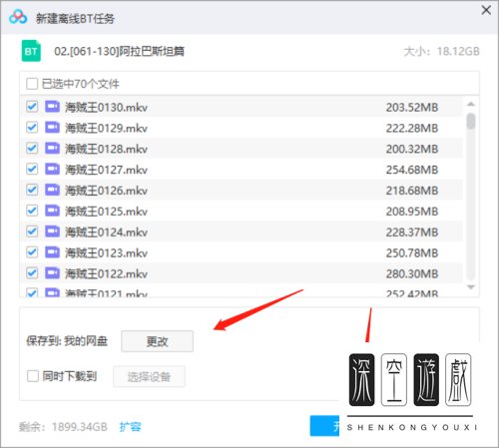Uncheck the 海贼王0123.mkv checkbox
The height and width of the screenshot is (448, 499).
tap(32, 252)
